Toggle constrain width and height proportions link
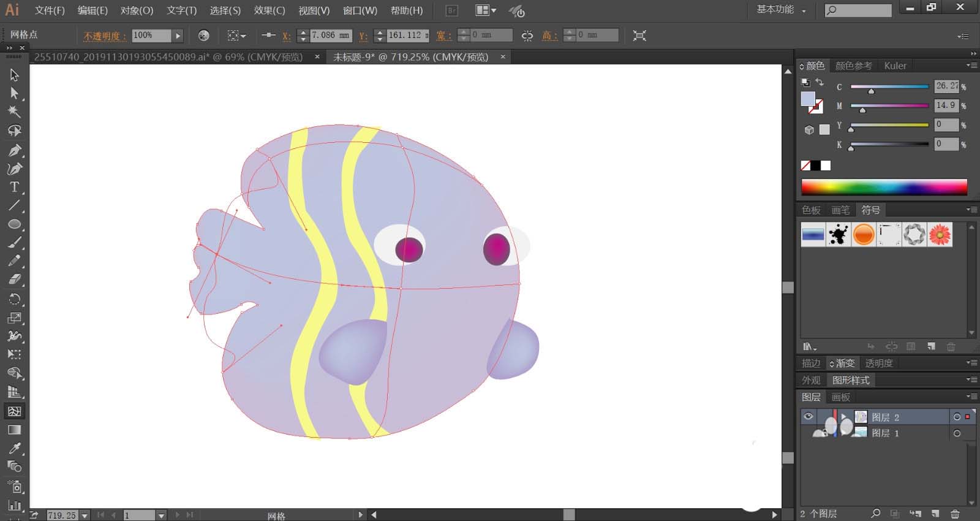 point(527,36)
